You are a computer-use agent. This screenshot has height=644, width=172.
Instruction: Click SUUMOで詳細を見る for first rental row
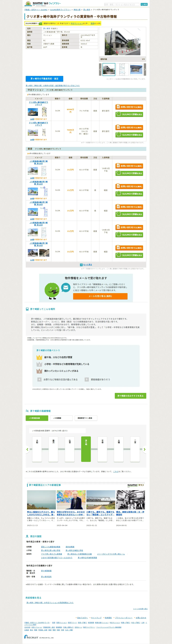[129, 173]
